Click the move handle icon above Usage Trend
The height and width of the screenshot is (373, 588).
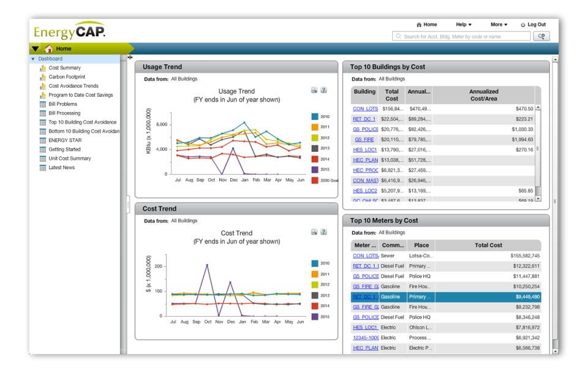[x=130, y=58]
